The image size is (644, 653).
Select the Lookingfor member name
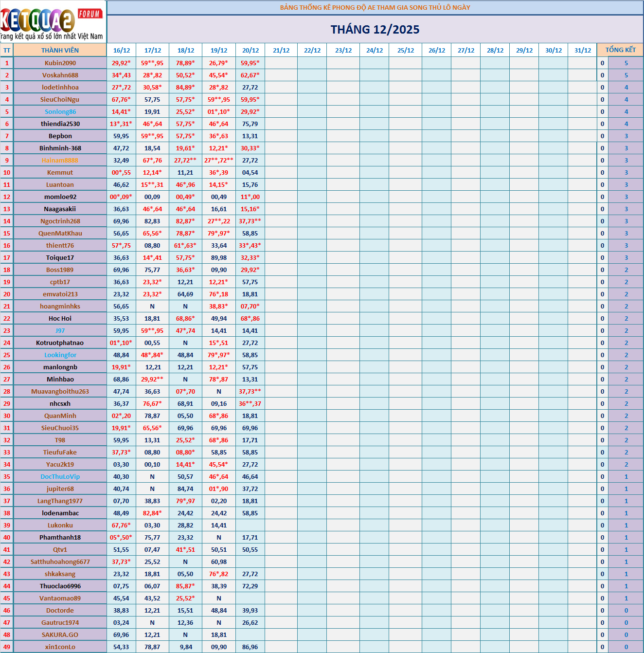[x=60, y=355]
